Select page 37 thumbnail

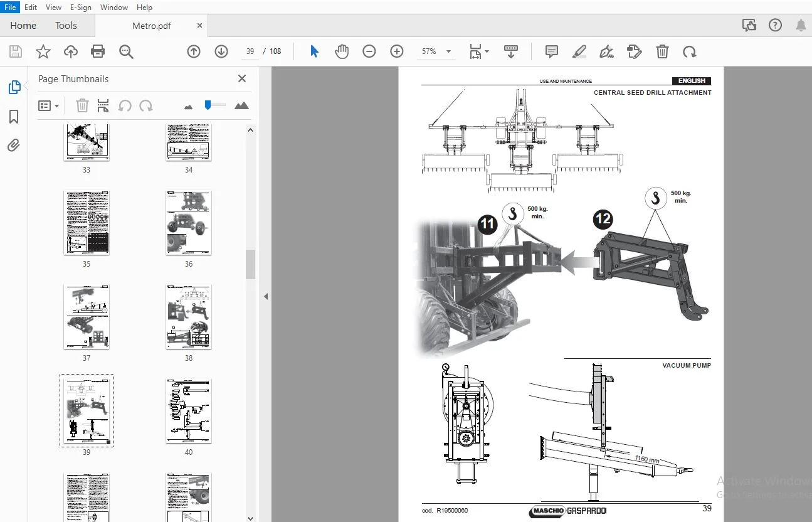[87, 317]
